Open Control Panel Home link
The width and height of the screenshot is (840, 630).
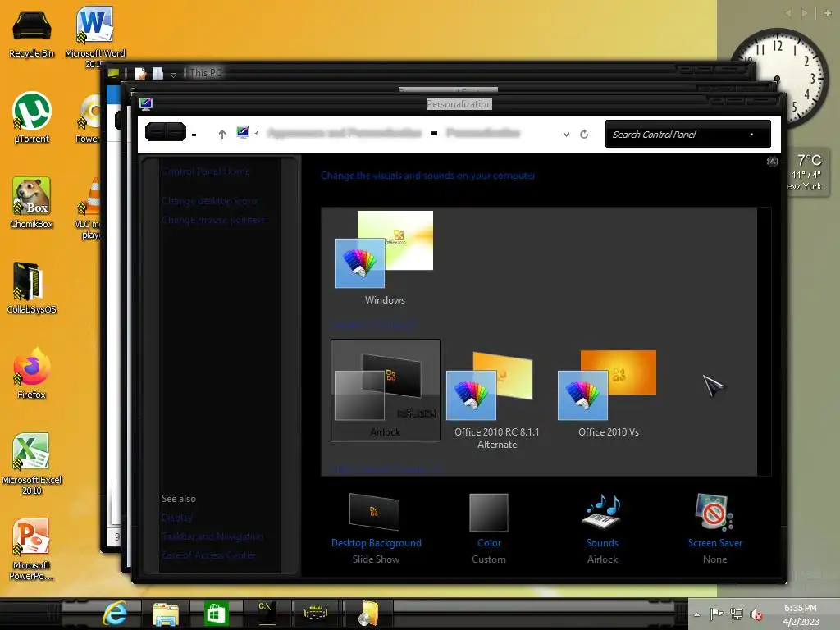(x=205, y=171)
